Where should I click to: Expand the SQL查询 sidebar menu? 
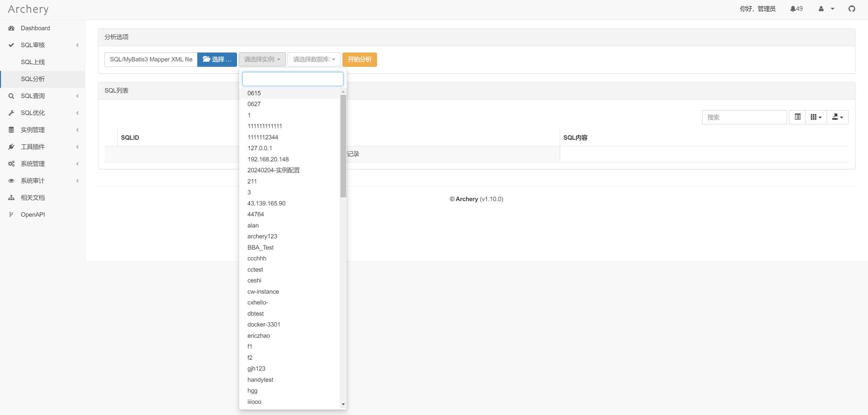33,96
